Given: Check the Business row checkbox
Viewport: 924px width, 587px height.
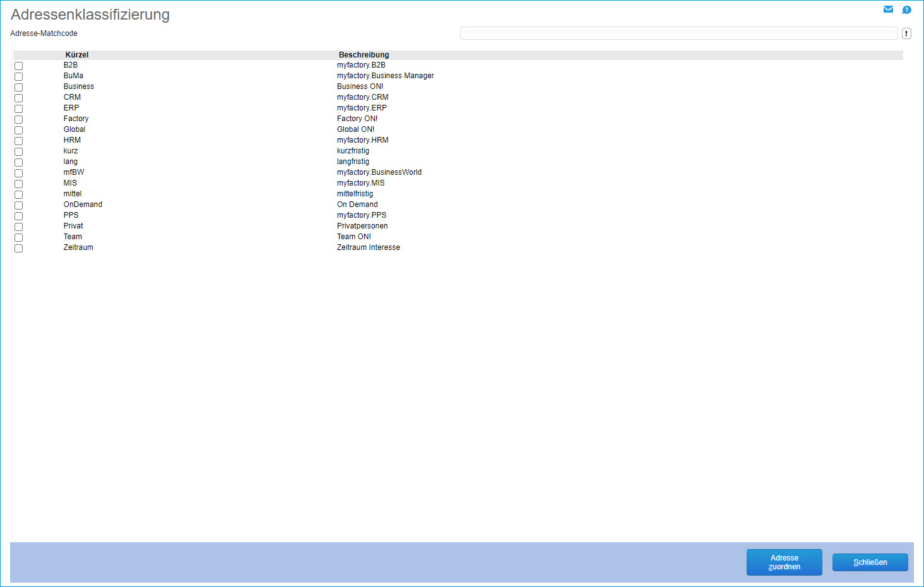Looking at the screenshot, I should tap(18, 87).
